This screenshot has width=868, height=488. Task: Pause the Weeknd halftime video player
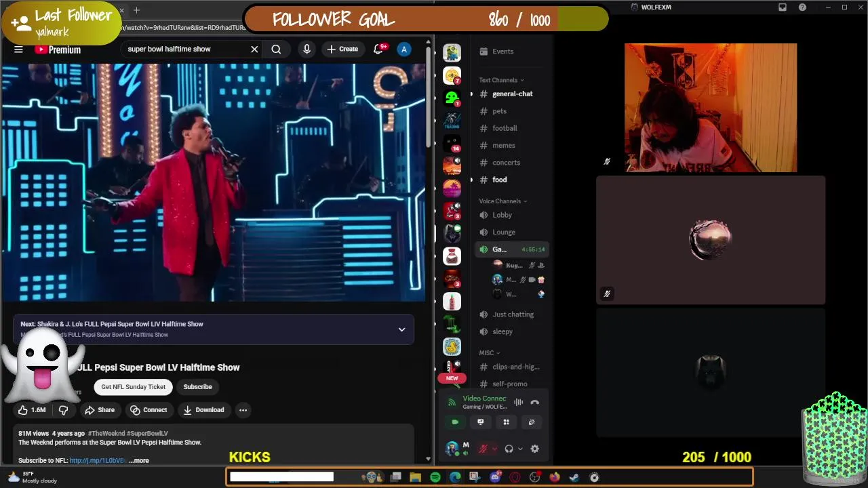pos(213,182)
